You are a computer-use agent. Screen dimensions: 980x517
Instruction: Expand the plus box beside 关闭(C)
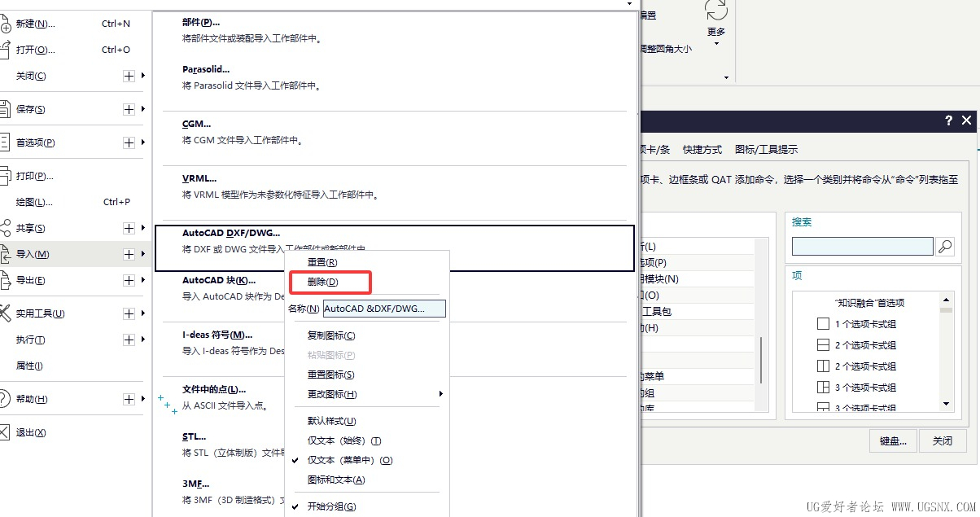pyautogui.click(x=129, y=76)
